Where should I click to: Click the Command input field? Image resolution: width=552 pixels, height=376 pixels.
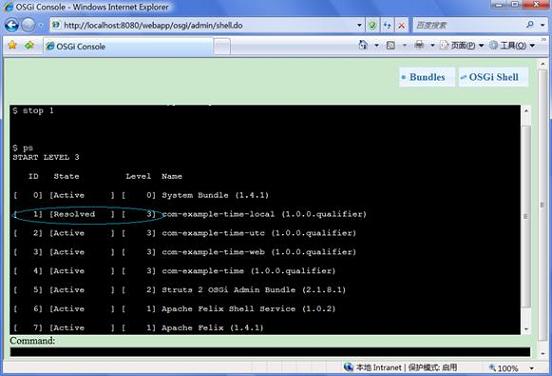pos(270,352)
